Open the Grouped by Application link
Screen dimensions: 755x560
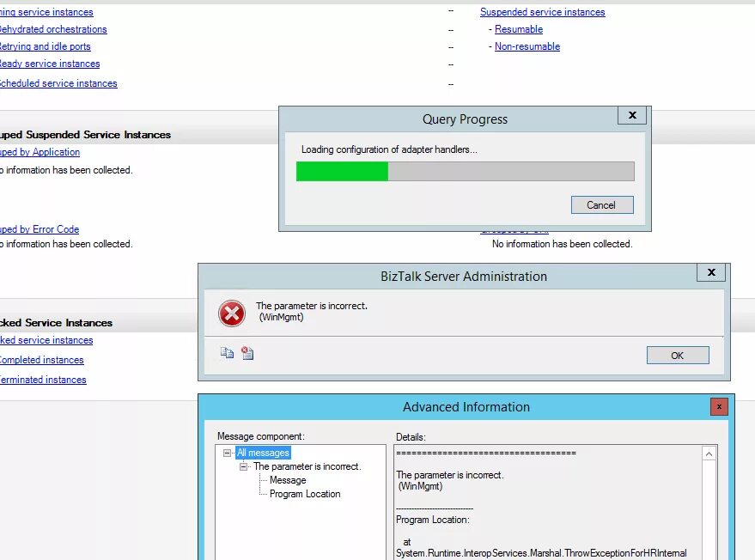pos(40,152)
